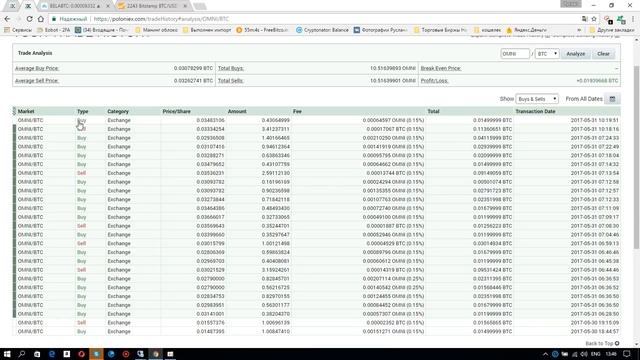640x360 pixels.
Task: Sort by the Transaction Date column header
Action: tap(535, 111)
